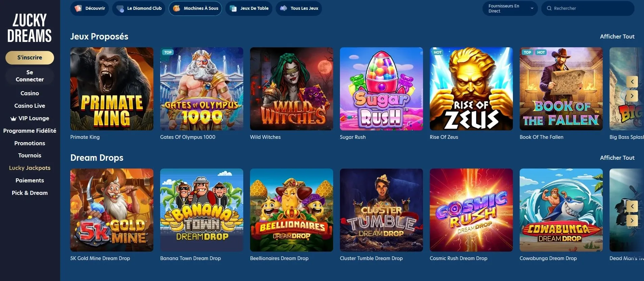Click the Découvrir cards icon
The width and height of the screenshot is (644, 281).
[78, 8]
